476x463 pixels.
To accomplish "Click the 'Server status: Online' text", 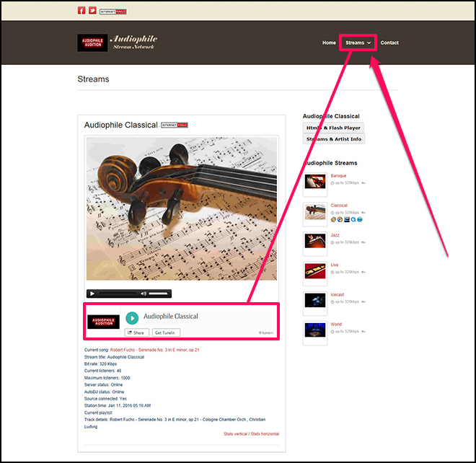I will [104, 385].
